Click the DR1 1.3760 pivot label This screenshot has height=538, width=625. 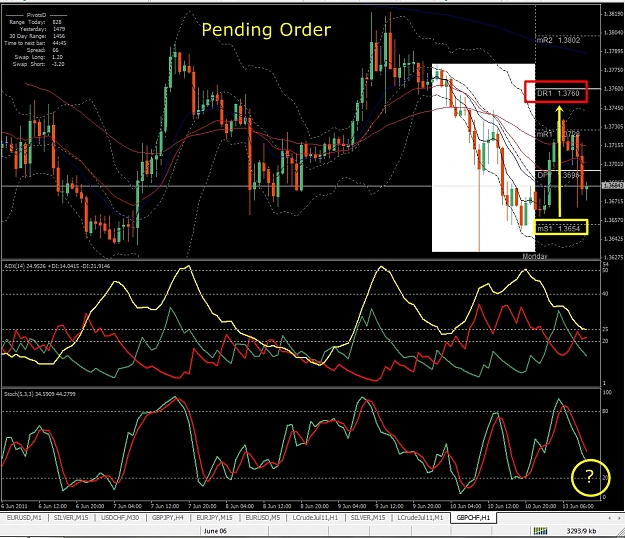558,93
